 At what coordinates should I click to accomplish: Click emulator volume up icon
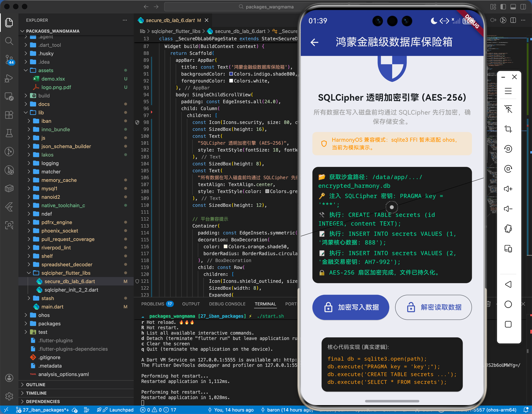[x=508, y=189]
